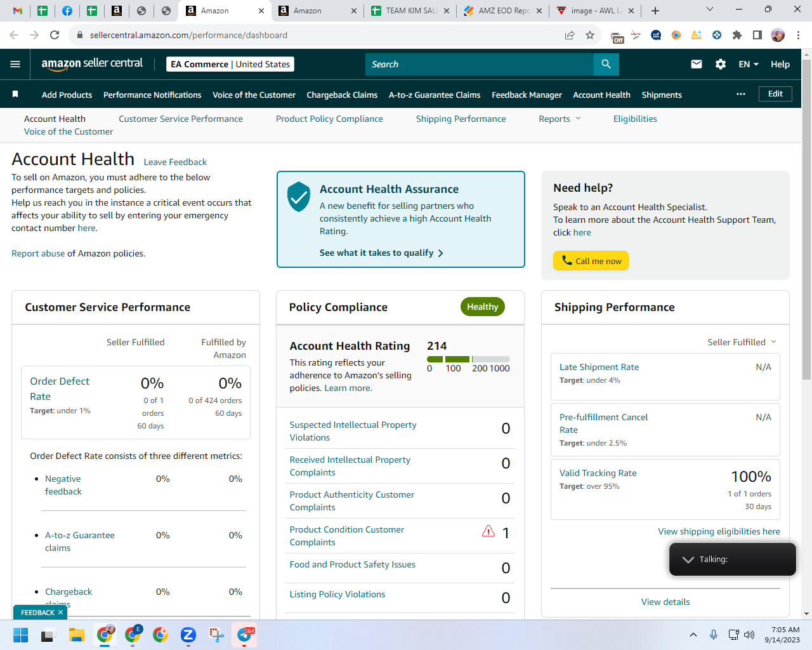812x650 pixels.
Task: Open the Snipping Tool from the taskbar
Action: (x=216, y=635)
